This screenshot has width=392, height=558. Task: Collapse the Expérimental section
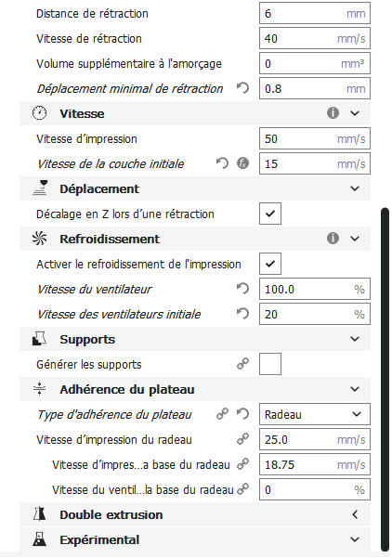tap(195, 539)
